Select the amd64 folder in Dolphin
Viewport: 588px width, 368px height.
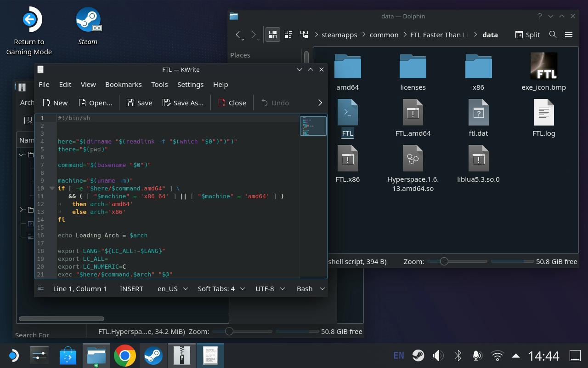pos(347,72)
